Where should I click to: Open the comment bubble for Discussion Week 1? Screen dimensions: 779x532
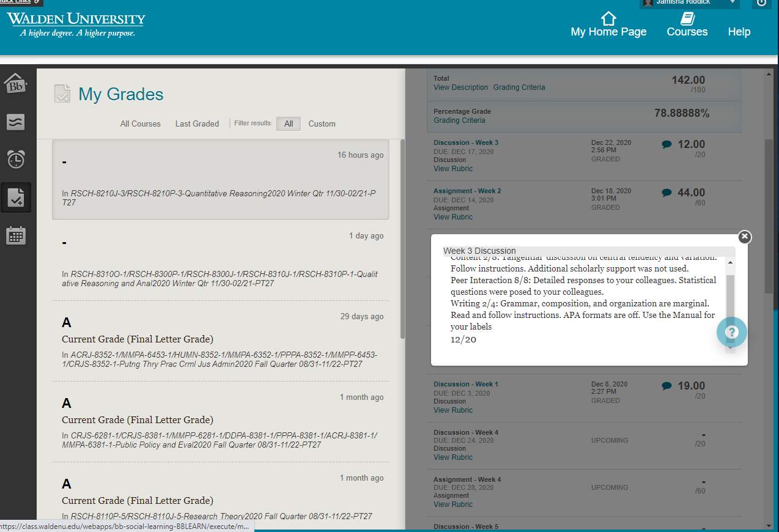click(666, 386)
